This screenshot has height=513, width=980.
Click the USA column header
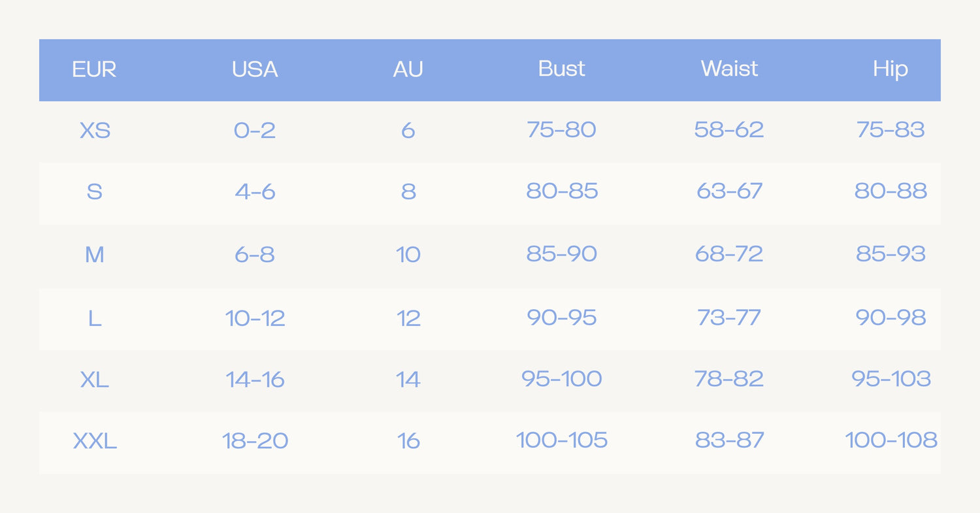click(x=255, y=69)
